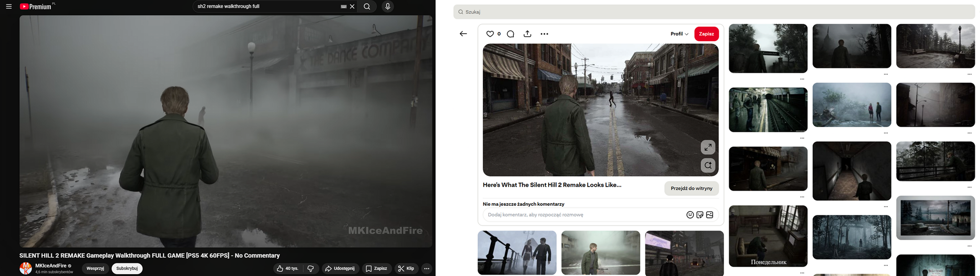Screen dimensions: 980x276
Task: Open the YouTube hamburger guide menu
Action: [9, 7]
